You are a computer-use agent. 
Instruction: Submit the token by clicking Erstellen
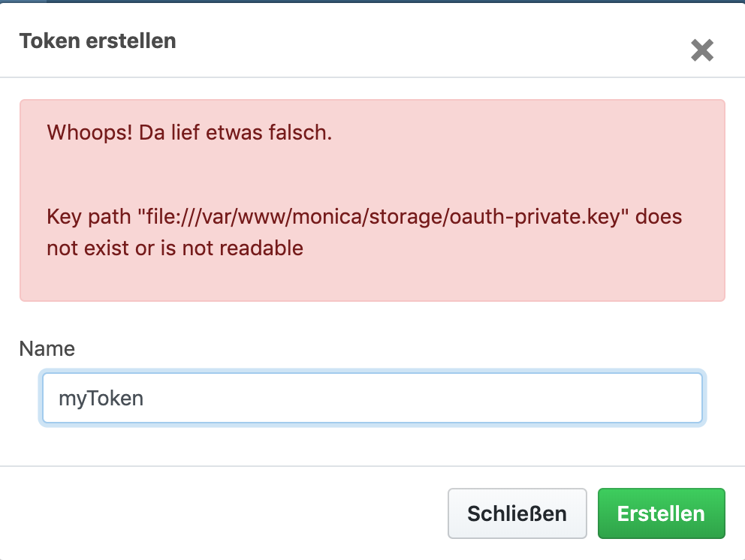point(661,513)
